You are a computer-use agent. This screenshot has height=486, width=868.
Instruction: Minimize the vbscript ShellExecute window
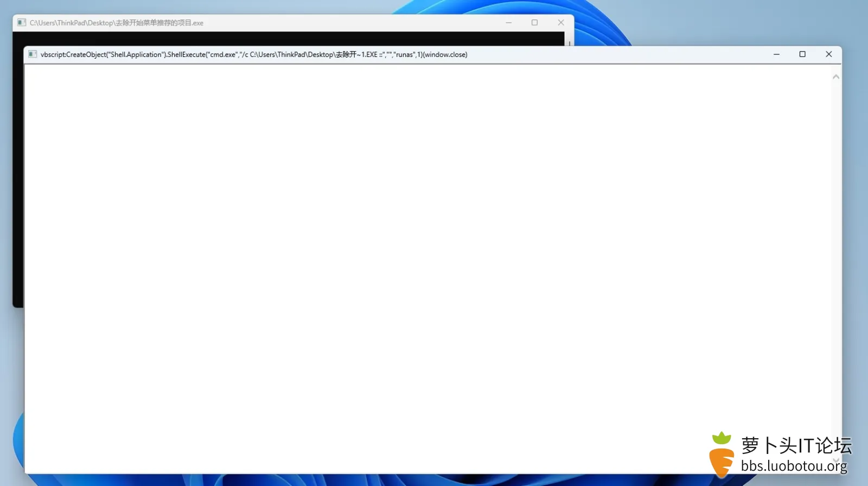776,54
